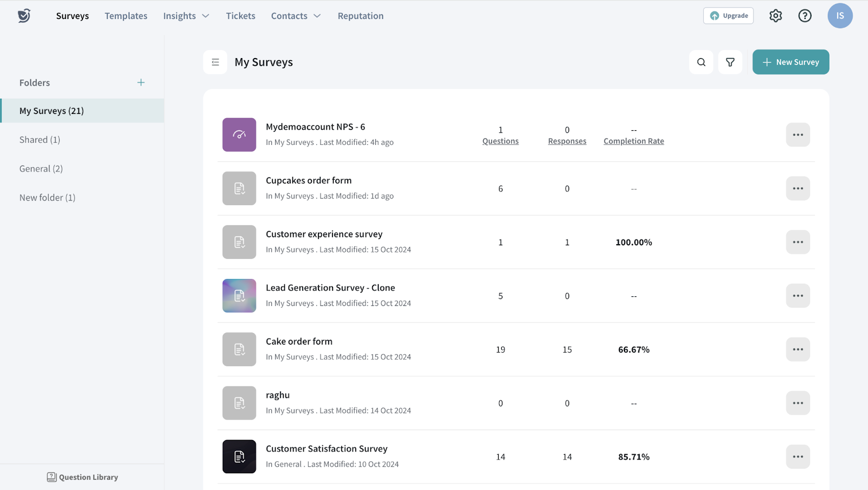Open more options for Customer experience survey
This screenshot has width=868, height=490.
[797, 242]
